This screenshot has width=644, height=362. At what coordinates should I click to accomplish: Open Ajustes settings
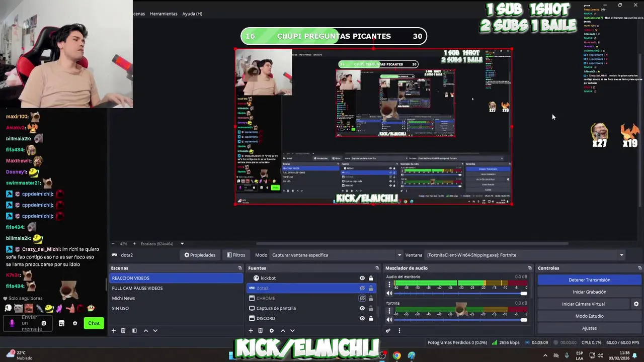pyautogui.click(x=589, y=328)
